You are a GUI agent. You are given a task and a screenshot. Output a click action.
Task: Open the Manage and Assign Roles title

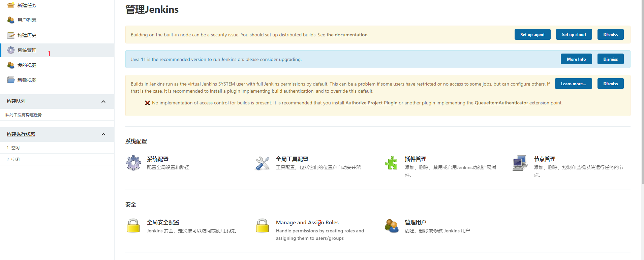tap(307, 222)
